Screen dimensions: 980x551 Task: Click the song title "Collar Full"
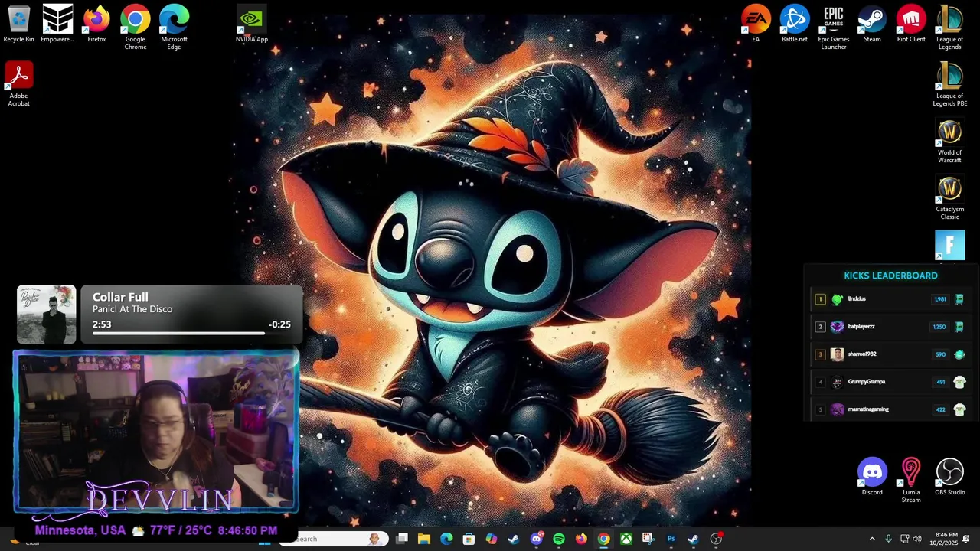120,297
